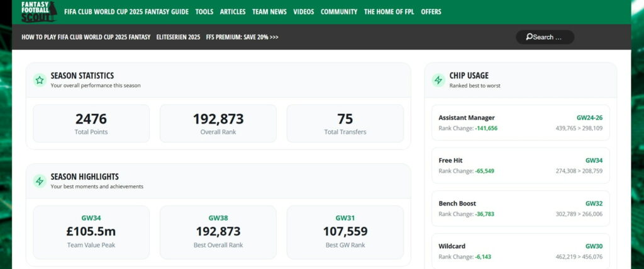Click the Chip Usage heading
The height and width of the screenshot is (269, 644).
(x=469, y=76)
